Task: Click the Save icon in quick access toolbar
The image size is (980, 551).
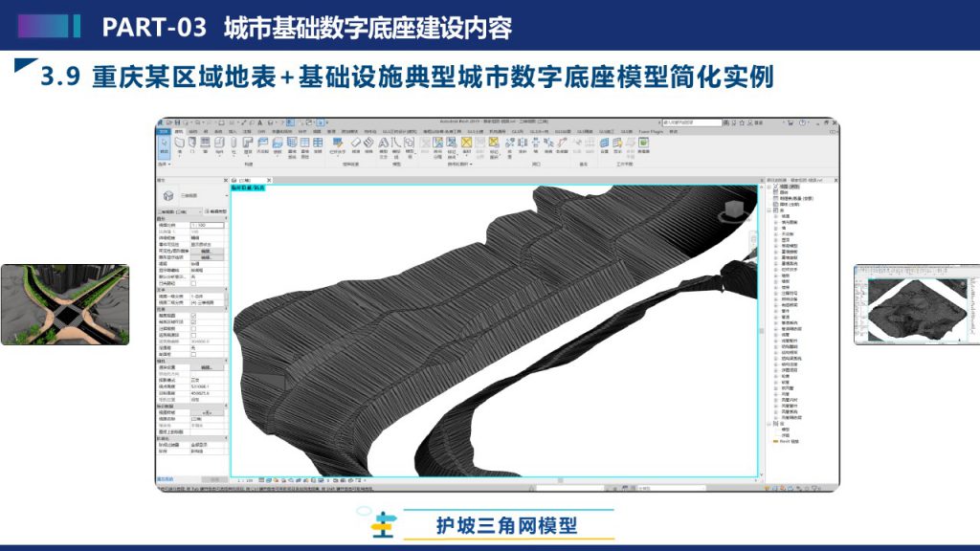Action: click(x=177, y=122)
